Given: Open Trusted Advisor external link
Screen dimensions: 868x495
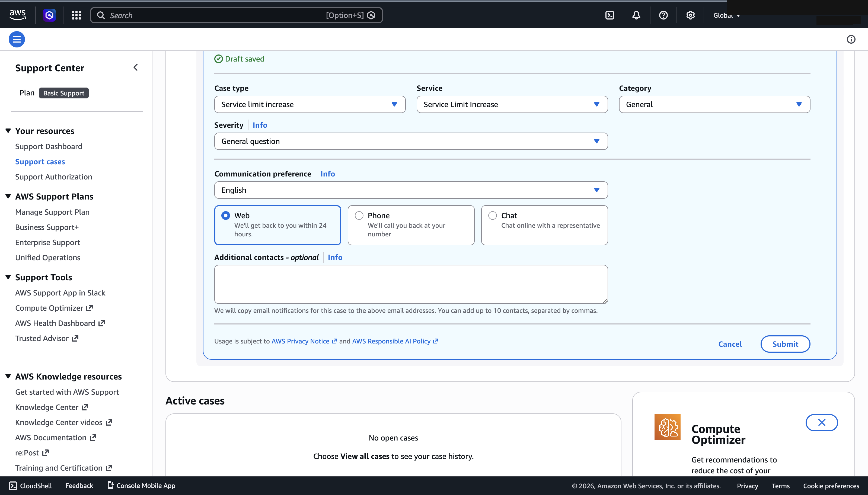Looking at the screenshot, I should click(47, 338).
